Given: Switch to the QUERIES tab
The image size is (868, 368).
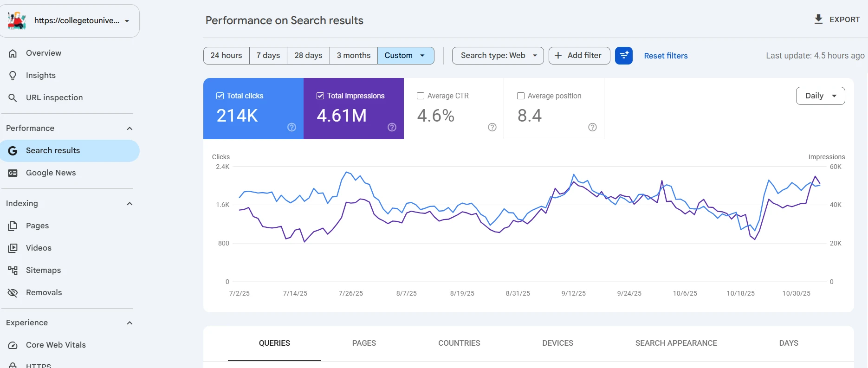Looking at the screenshot, I should 274,343.
